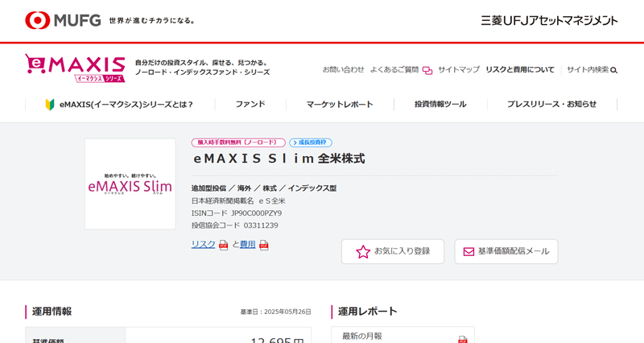Click 三菱UFJアセットマネジメント header logo
The height and width of the screenshot is (343, 644).
pos(550,21)
